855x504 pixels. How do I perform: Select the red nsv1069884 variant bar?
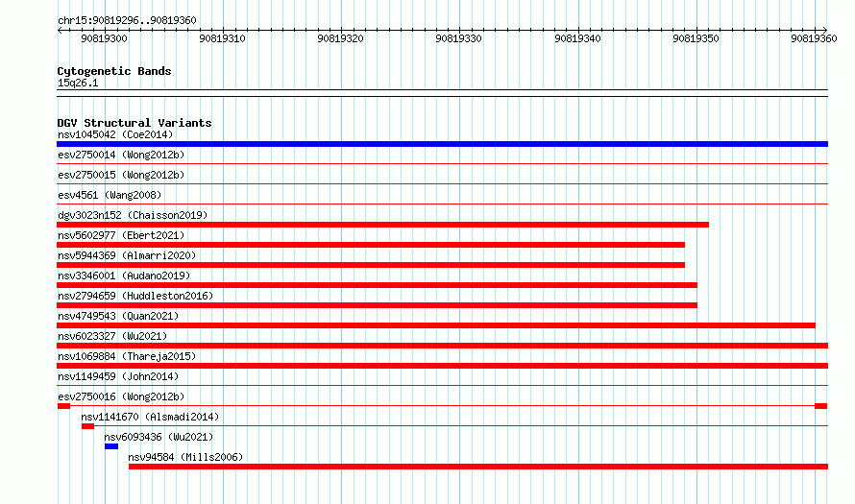pos(442,366)
